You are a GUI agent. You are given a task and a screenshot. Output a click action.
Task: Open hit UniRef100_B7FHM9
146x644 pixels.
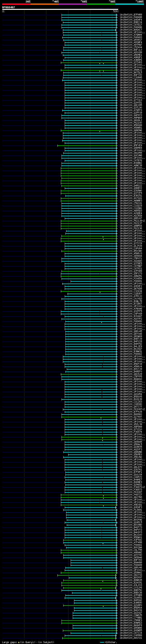[x=131, y=15]
